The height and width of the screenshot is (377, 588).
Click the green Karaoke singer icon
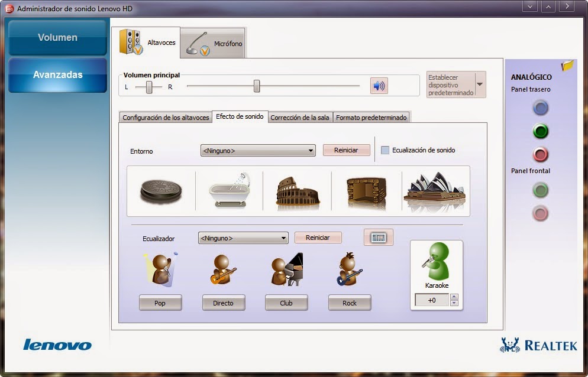click(436, 261)
